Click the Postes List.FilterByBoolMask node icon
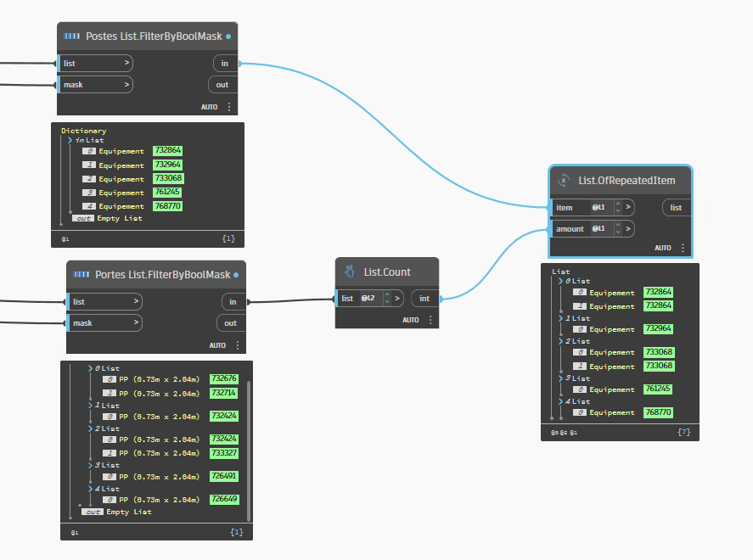 (x=72, y=36)
